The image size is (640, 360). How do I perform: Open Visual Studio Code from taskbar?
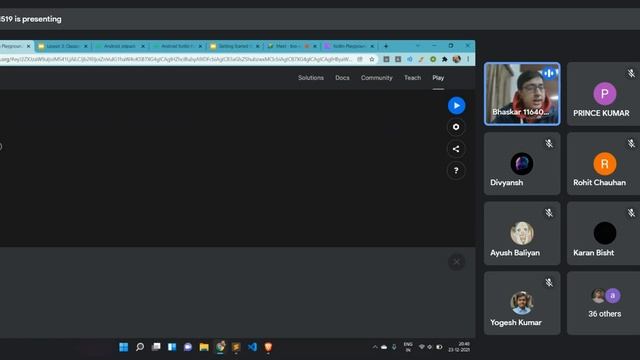tap(252, 347)
